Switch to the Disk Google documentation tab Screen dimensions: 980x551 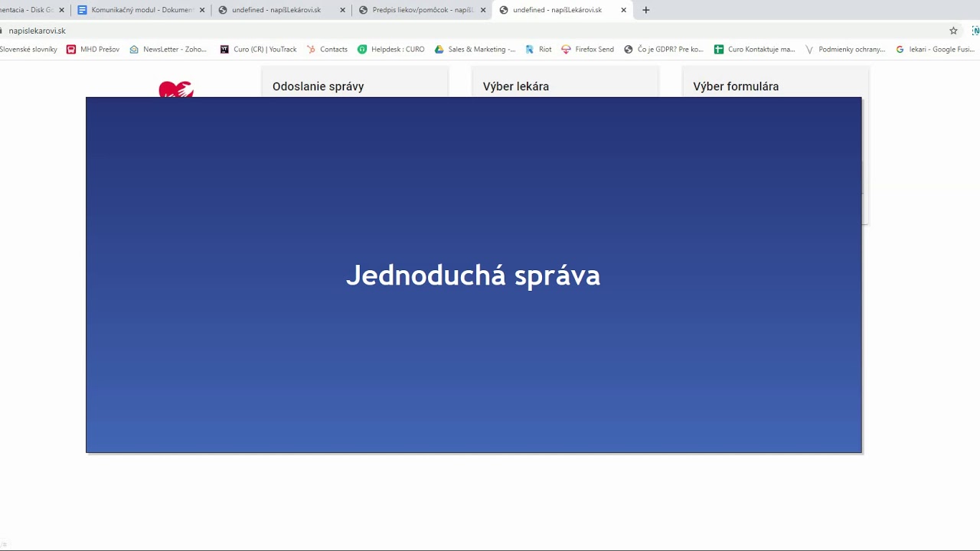(x=34, y=10)
